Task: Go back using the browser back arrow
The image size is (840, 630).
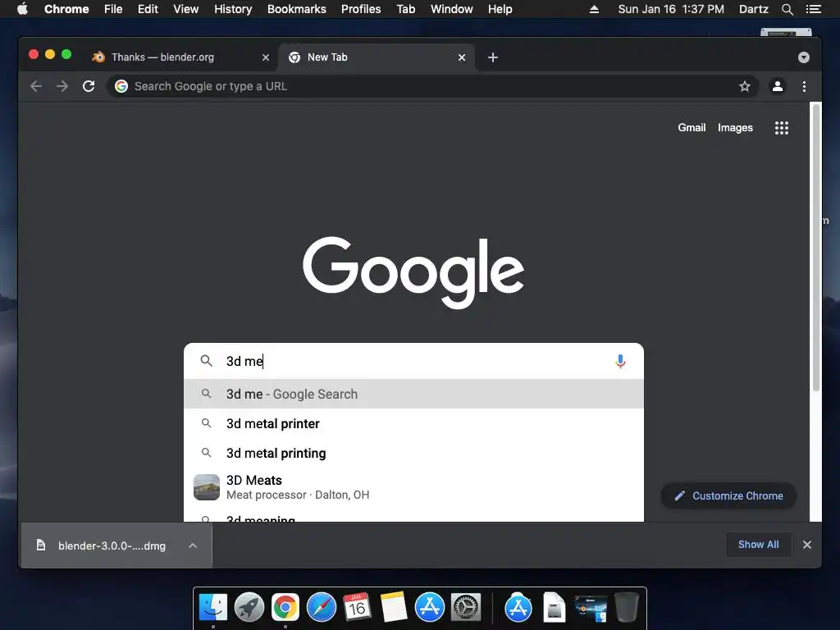Action: [36, 86]
